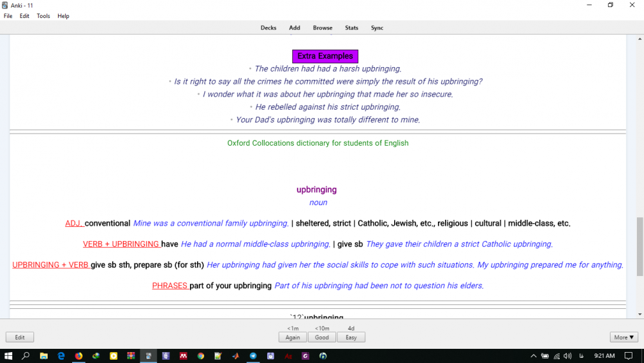This screenshot has height=363, width=644.
Task: Sync the Anki collection
Action: [377, 28]
